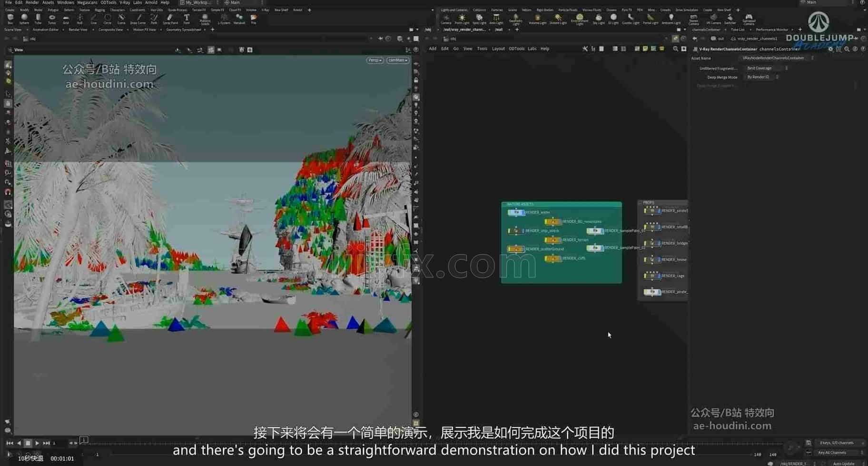Image resolution: width=868 pixels, height=466 pixels.
Task: Open the parameter pane gear settings icon
Action: (x=831, y=49)
